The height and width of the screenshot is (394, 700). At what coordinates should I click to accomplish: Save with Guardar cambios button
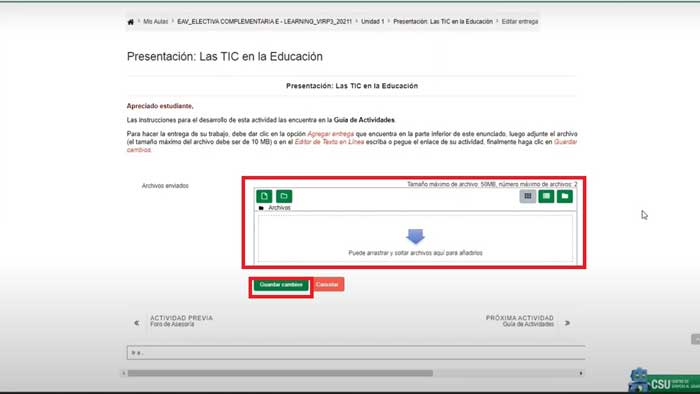[281, 285]
